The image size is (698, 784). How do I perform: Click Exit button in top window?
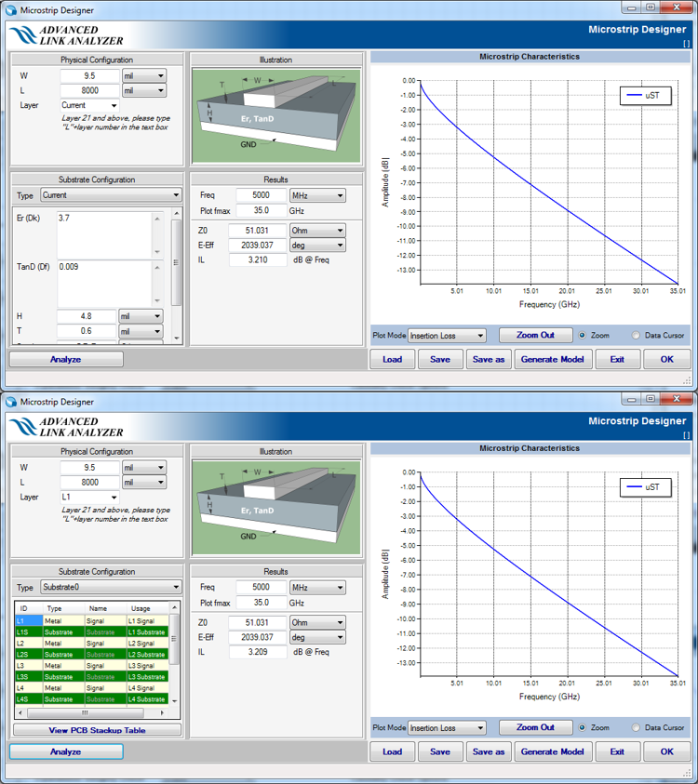(617, 359)
